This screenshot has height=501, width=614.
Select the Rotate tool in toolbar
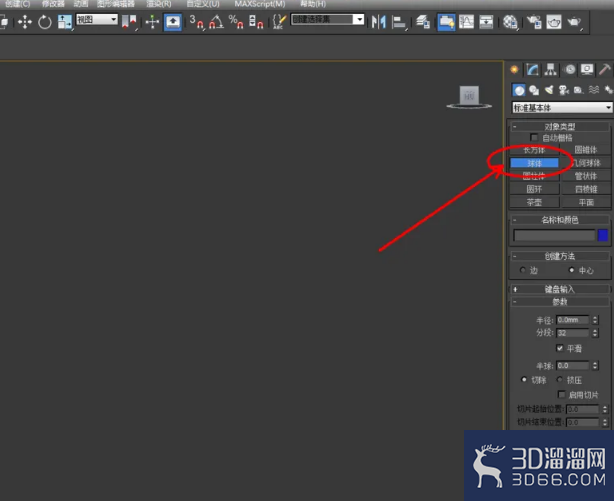coord(45,22)
